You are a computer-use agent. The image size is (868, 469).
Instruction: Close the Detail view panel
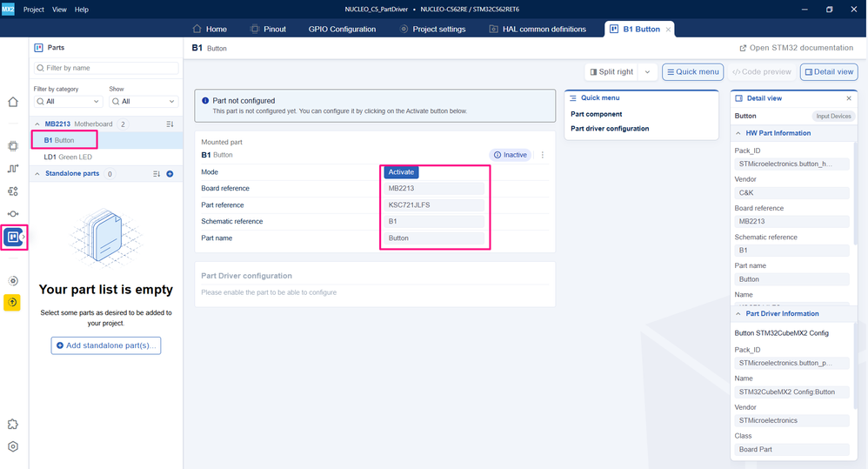(849, 98)
